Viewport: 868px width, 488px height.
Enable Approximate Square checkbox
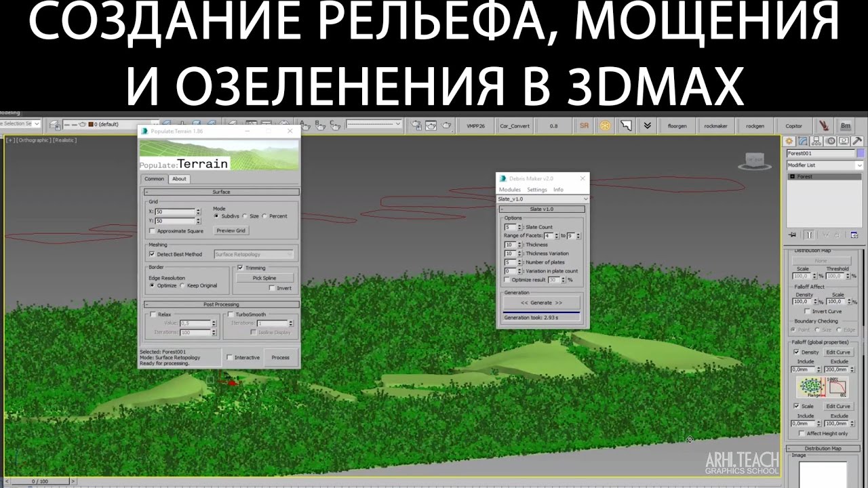151,231
